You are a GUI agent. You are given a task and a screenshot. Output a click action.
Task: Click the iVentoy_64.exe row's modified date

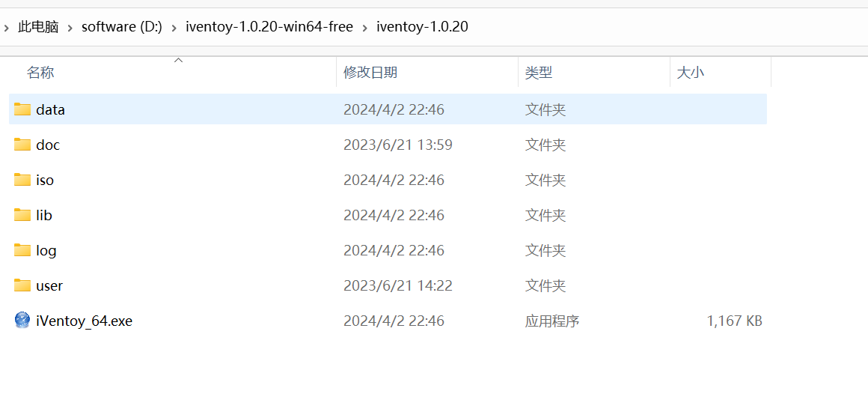pyautogui.click(x=394, y=321)
